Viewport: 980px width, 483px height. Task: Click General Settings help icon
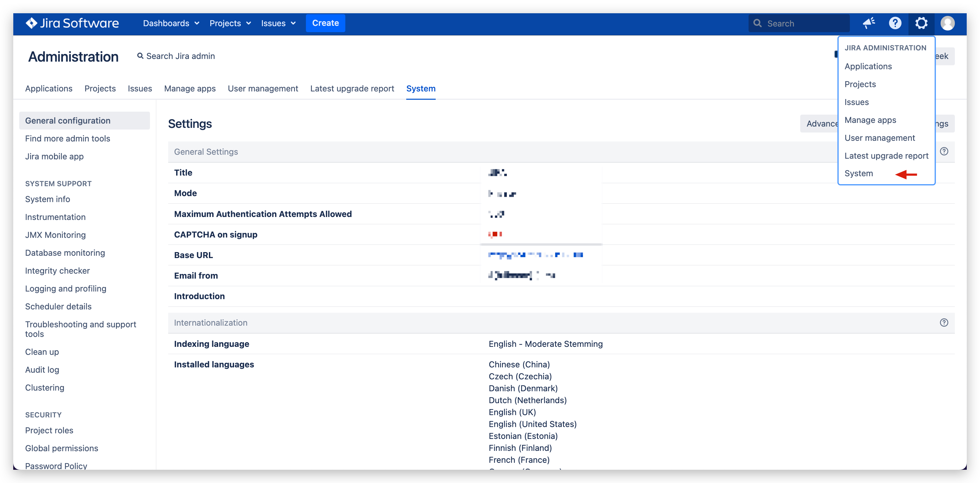(x=944, y=151)
